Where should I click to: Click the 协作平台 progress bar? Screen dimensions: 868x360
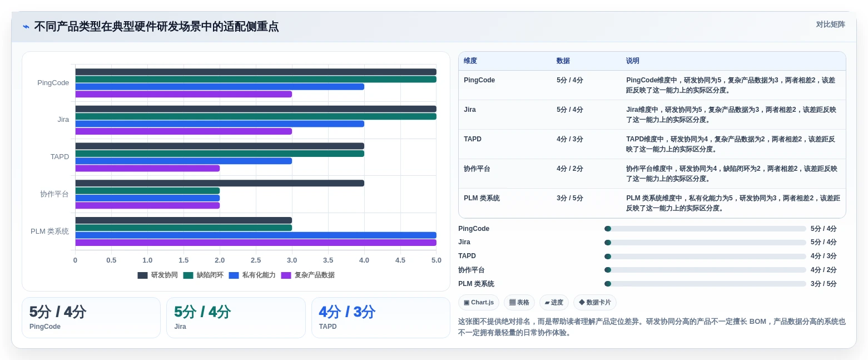tap(705, 270)
